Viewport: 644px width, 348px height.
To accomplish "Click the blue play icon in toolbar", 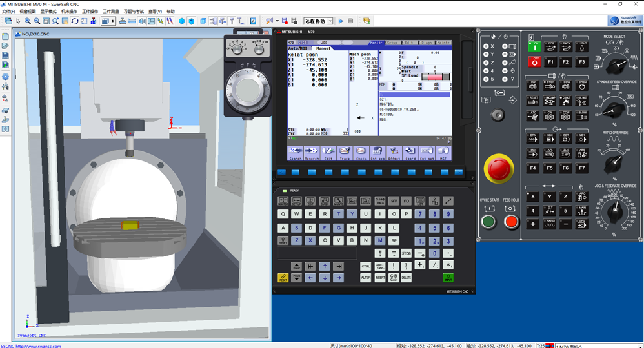I will (x=341, y=21).
